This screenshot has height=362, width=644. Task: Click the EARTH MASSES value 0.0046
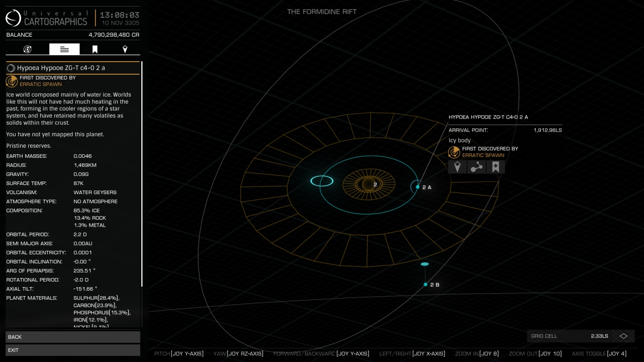tap(83, 156)
